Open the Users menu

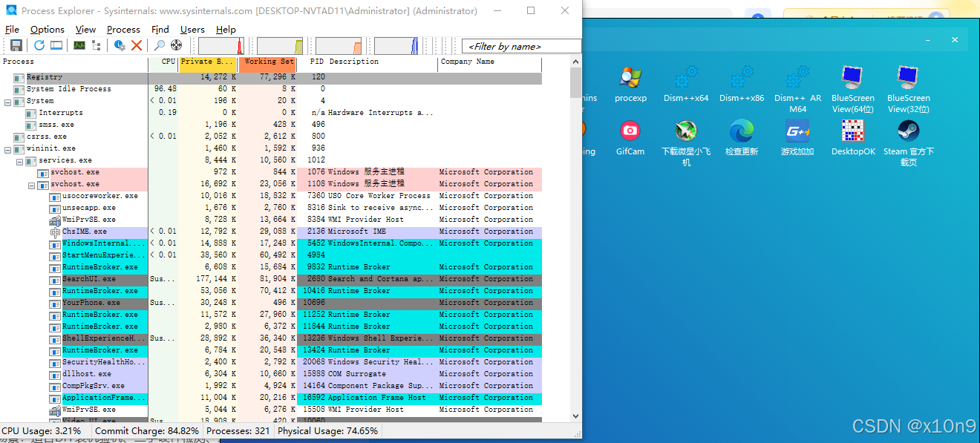[x=192, y=30]
